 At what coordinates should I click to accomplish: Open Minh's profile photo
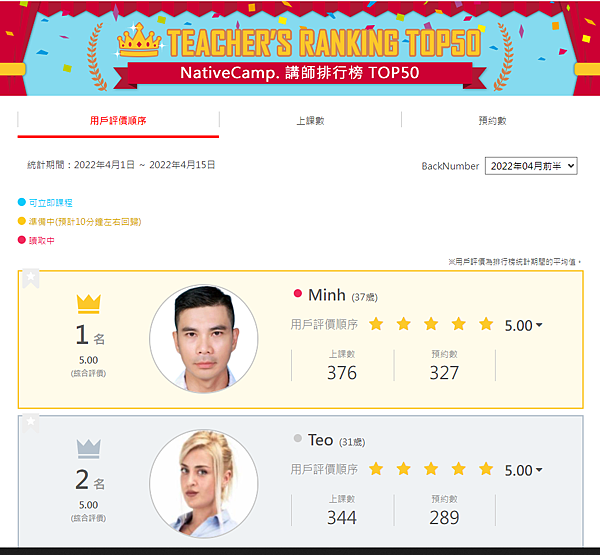coord(204,339)
